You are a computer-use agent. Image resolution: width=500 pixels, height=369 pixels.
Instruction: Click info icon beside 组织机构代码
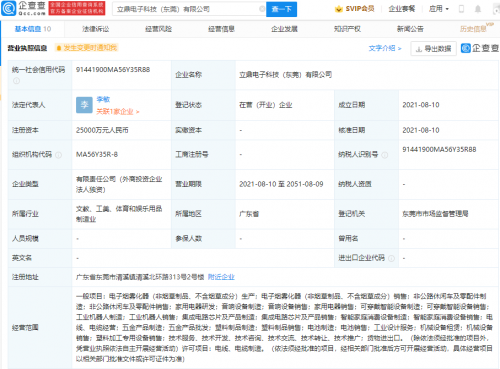point(58,155)
